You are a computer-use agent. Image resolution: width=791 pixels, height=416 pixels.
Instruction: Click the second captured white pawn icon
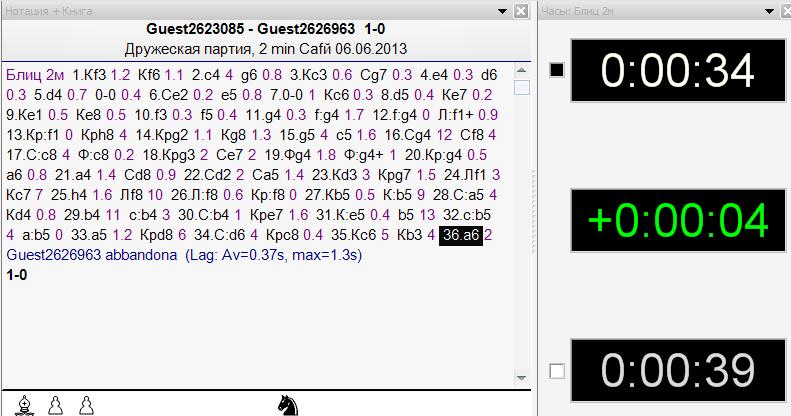tap(87, 404)
